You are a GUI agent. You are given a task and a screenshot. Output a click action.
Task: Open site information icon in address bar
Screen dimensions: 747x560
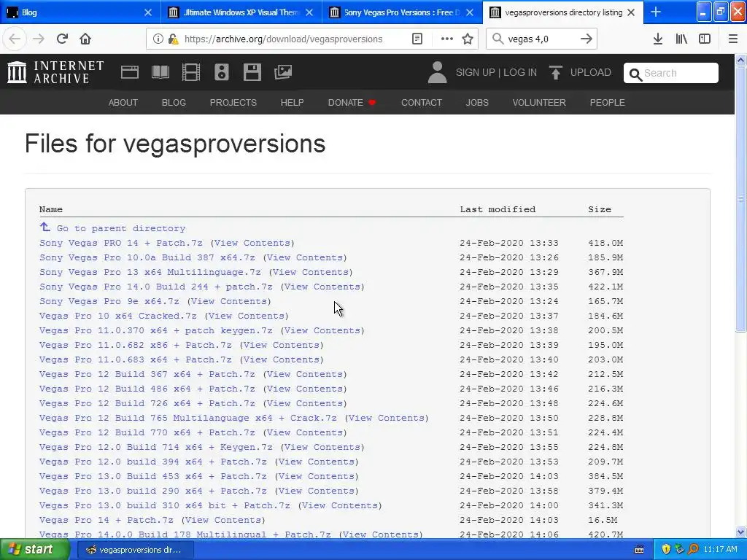point(158,39)
